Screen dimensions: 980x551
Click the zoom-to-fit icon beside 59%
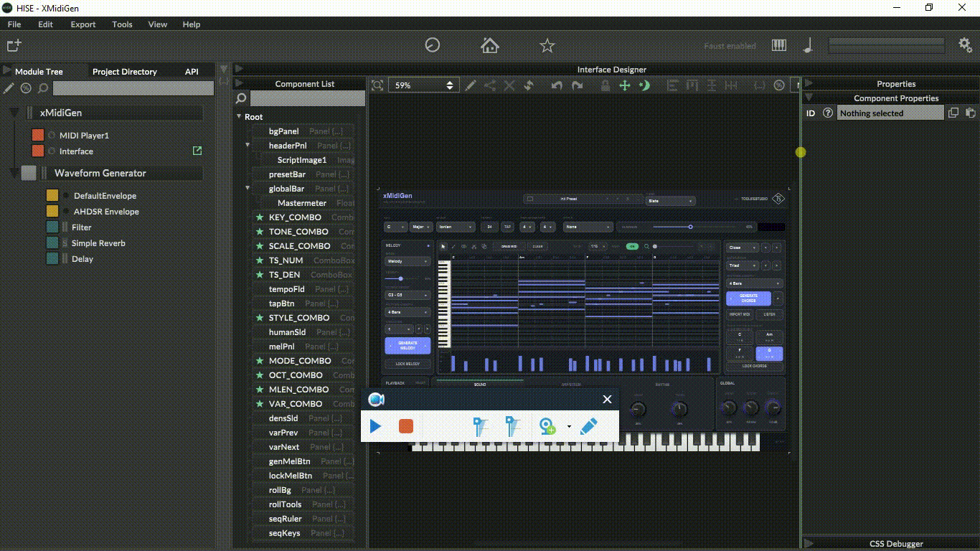[x=377, y=85]
